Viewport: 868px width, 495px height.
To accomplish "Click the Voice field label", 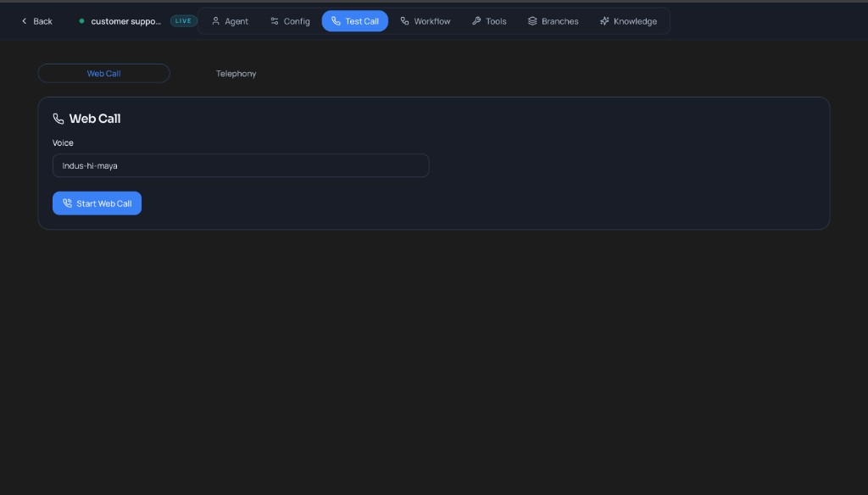I will [63, 143].
